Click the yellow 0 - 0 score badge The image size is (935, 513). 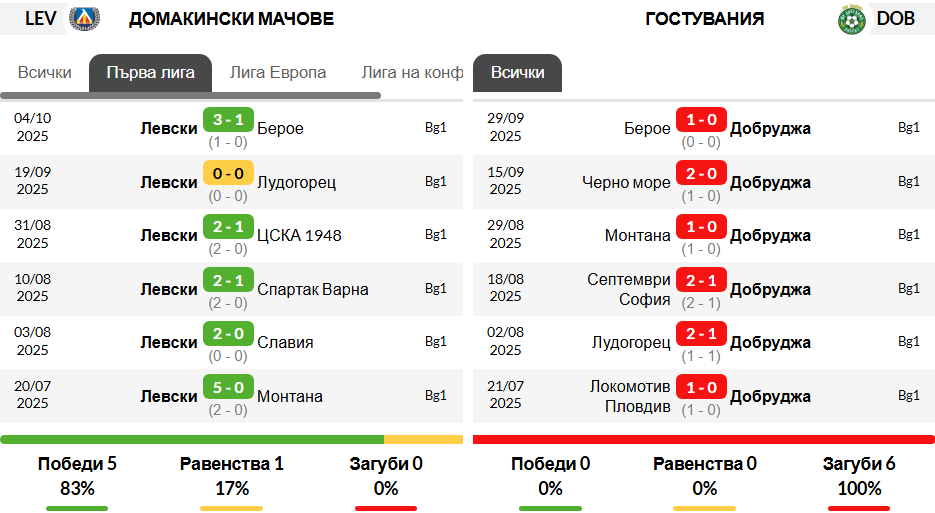pyautogui.click(x=228, y=173)
